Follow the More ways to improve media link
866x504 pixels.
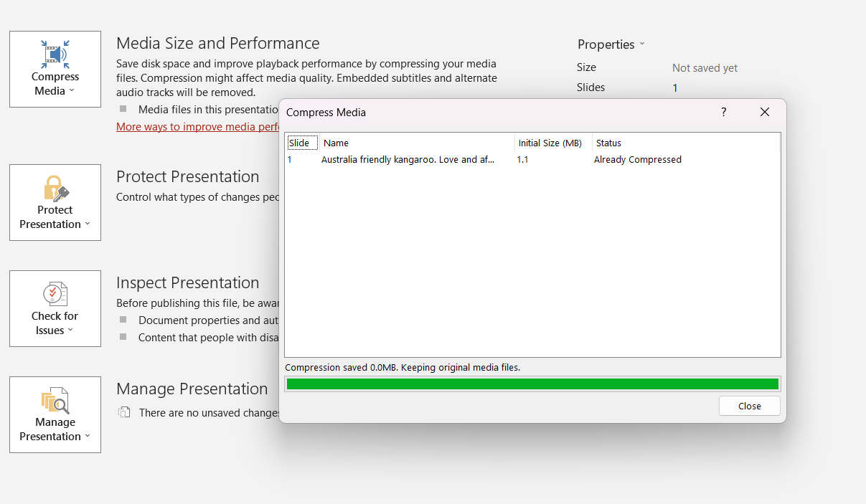click(x=197, y=127)
